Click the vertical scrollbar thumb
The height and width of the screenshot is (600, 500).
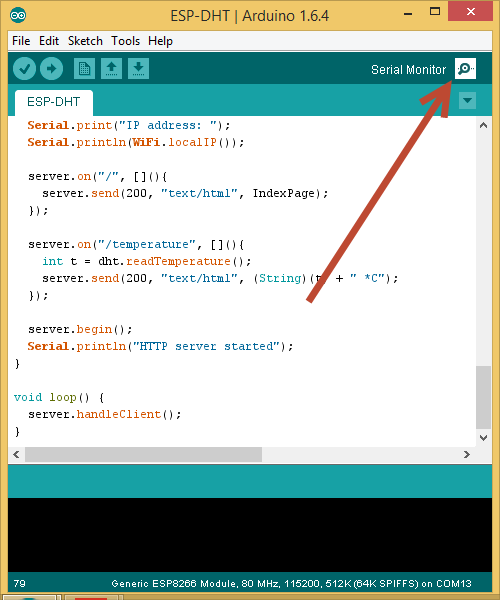(484, 398)
